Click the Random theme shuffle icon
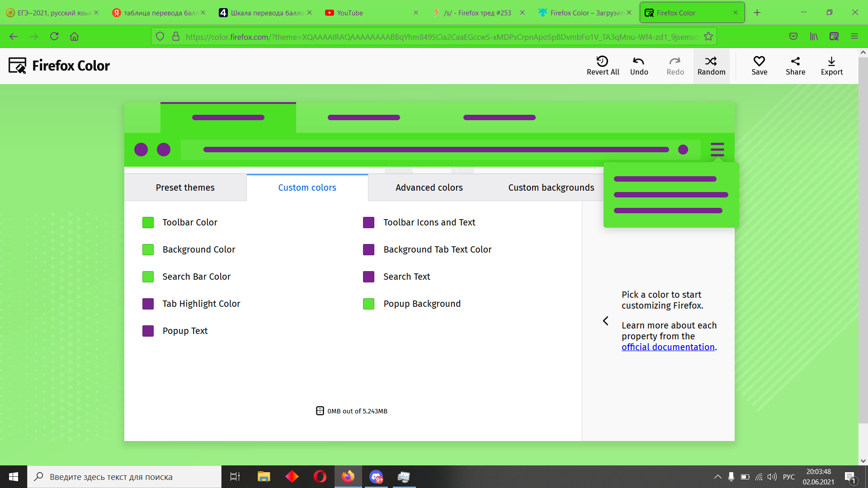This screenshot has height=488, width=868. [711, 61]
